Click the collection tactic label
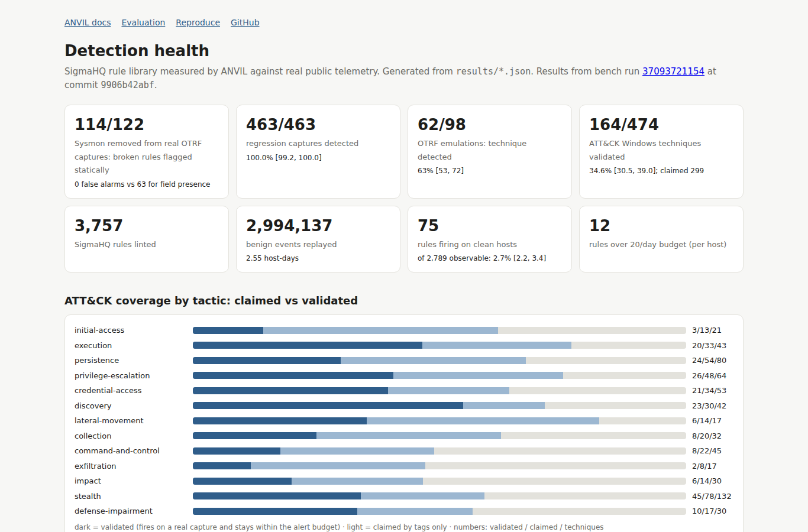 coord(93,436)
